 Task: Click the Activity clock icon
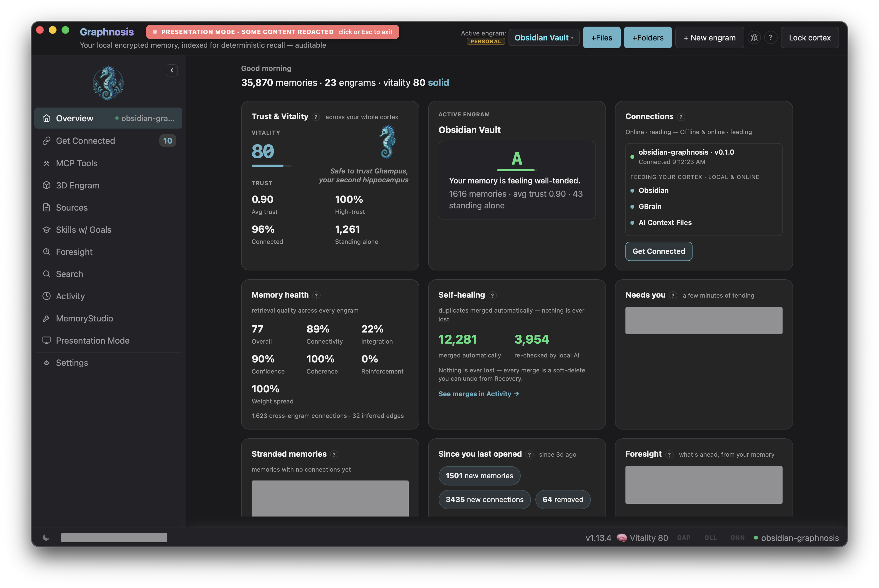[47, 296]
